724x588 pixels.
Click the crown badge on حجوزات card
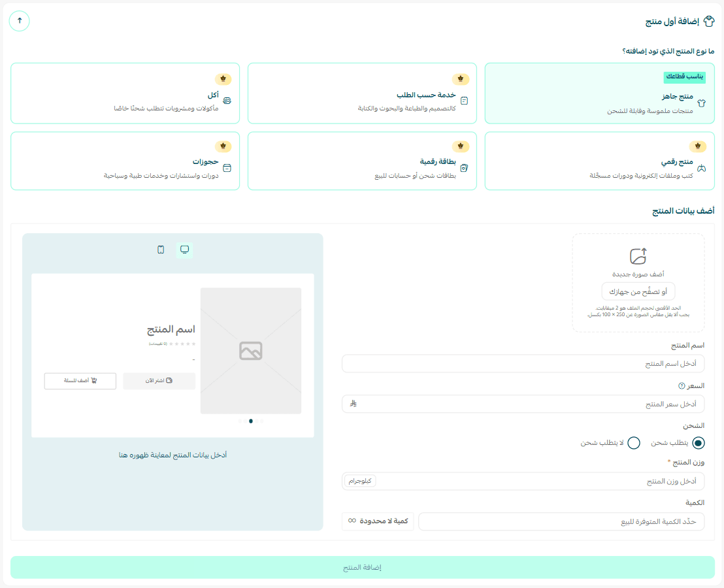[223, 146]
